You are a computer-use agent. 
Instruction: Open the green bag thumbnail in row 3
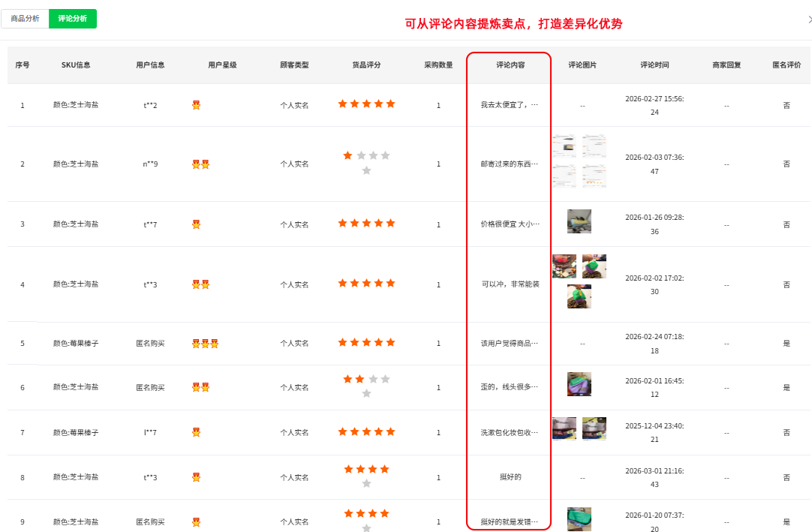[x=579, y=221]
